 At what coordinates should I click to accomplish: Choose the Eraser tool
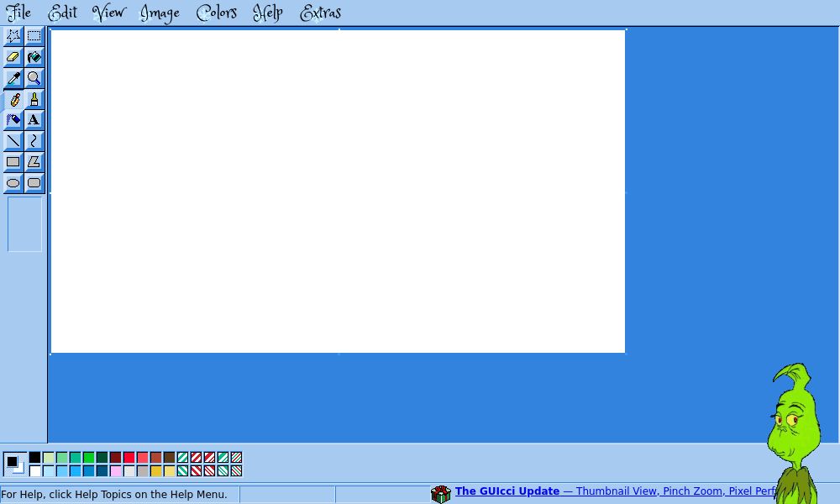click(x=13, y=56)
